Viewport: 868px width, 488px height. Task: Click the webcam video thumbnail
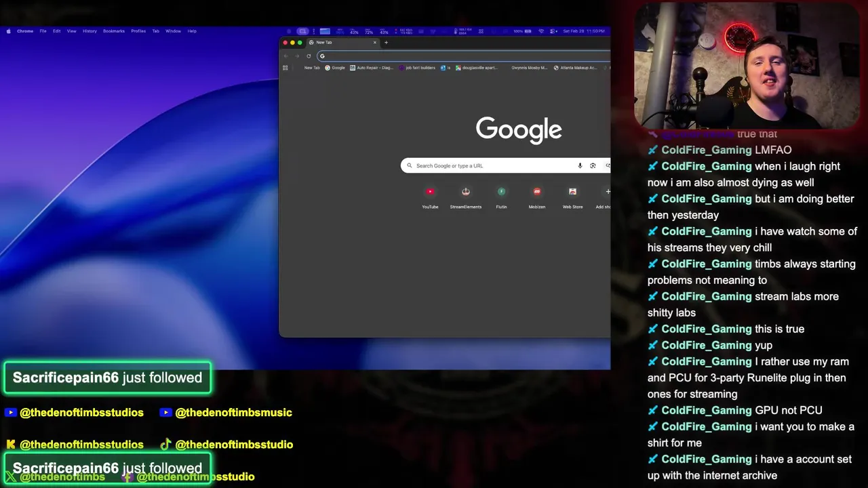pos(747,65)
